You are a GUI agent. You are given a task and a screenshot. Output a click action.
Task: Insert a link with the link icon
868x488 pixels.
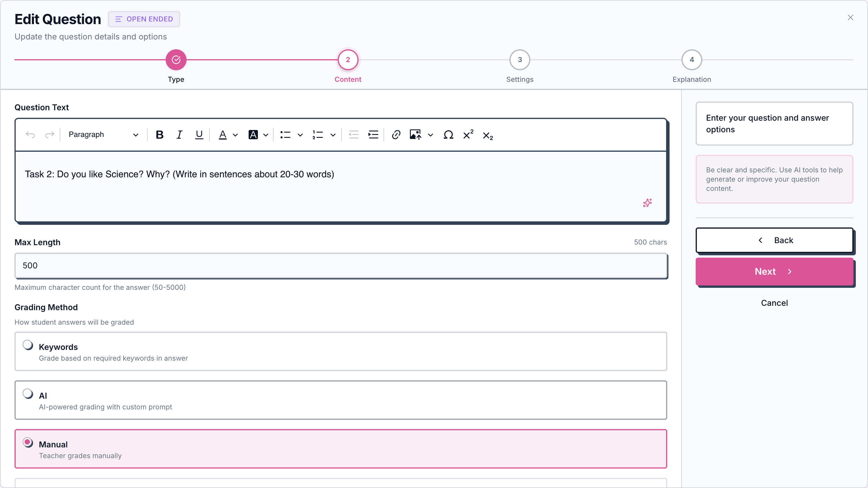click(396, 135)
